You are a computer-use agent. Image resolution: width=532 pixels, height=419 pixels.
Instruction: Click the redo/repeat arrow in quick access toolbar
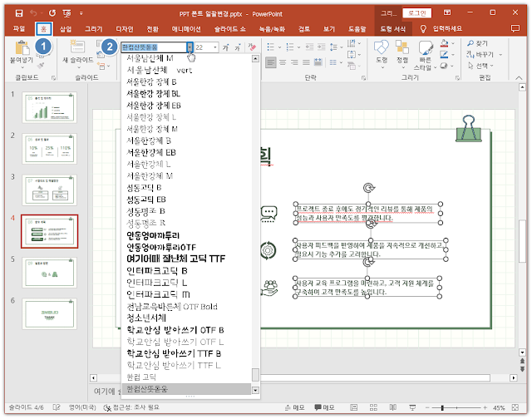[52, 13]
